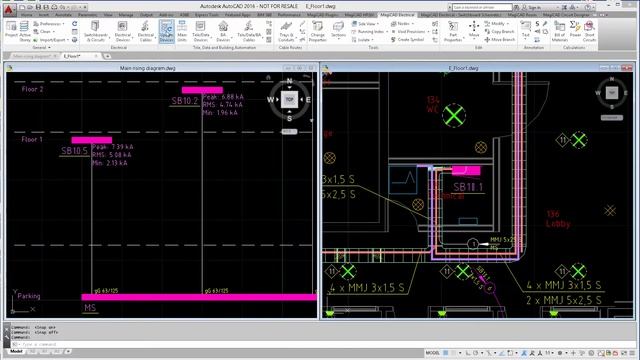Select the Move tool in Edit panel
This screenshot has height=360, width=640.
[x=474, y=29]
